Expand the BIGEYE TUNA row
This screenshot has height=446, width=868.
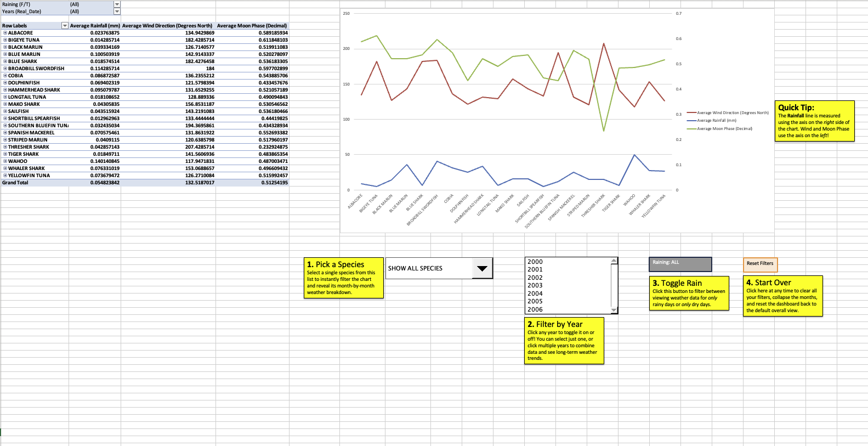coord(5,40)
